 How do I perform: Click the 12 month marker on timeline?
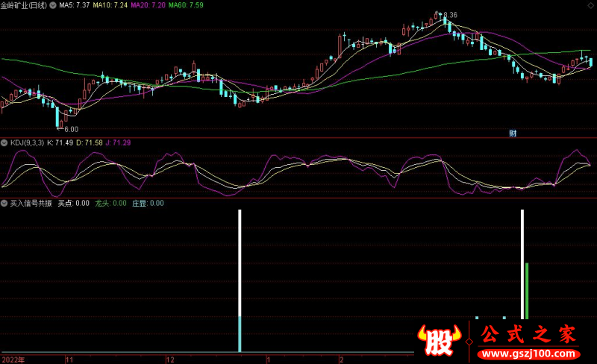tap(169, 359)
